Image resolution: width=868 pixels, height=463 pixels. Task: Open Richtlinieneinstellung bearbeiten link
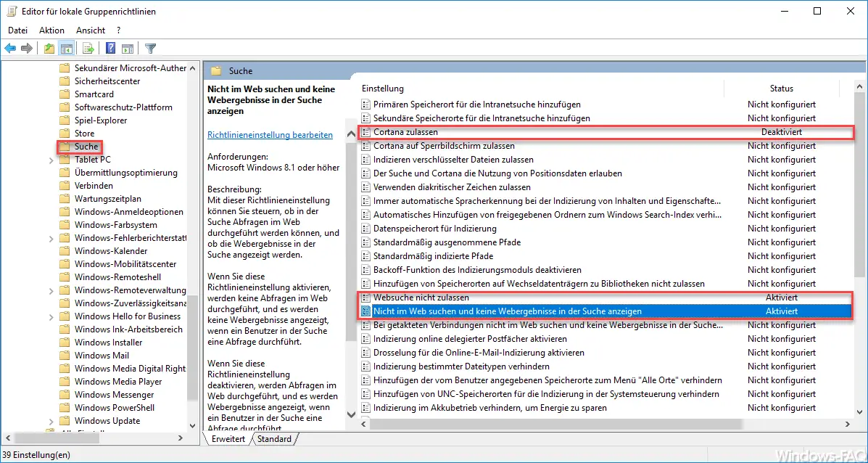270,134
